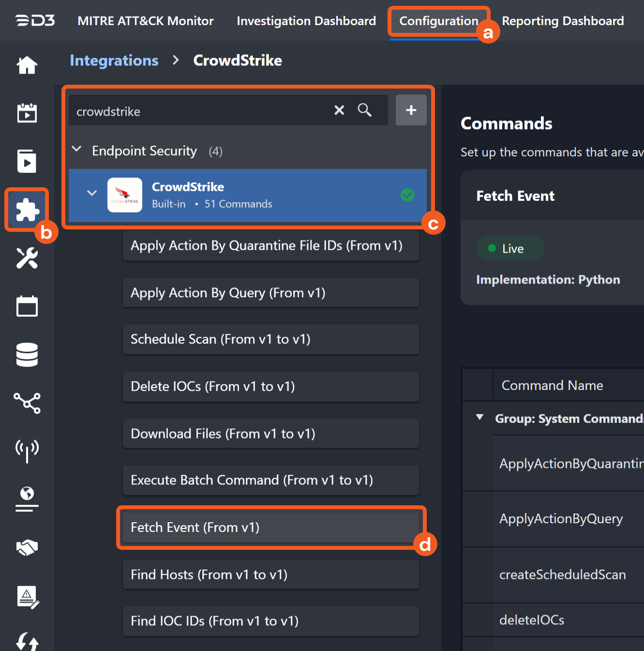This screenshot has width=644, height=651.
Task: Collapse the Group: System Commands row
Action: coord(479,417)
